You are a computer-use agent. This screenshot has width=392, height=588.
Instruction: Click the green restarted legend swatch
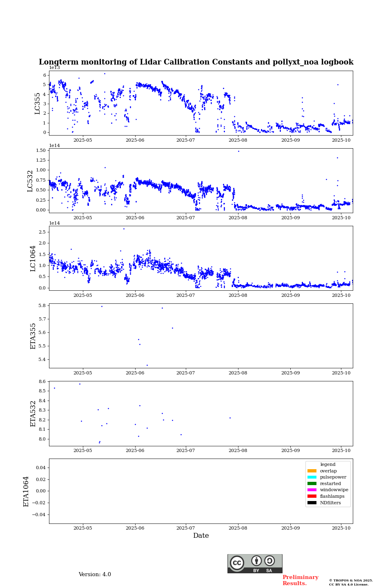tap(312, 483)
